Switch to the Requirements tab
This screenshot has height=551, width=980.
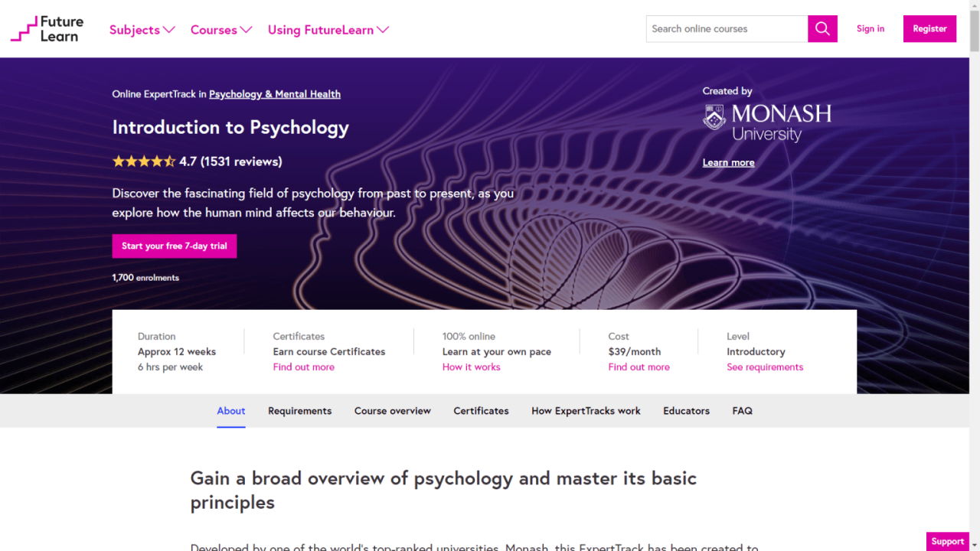299,411
